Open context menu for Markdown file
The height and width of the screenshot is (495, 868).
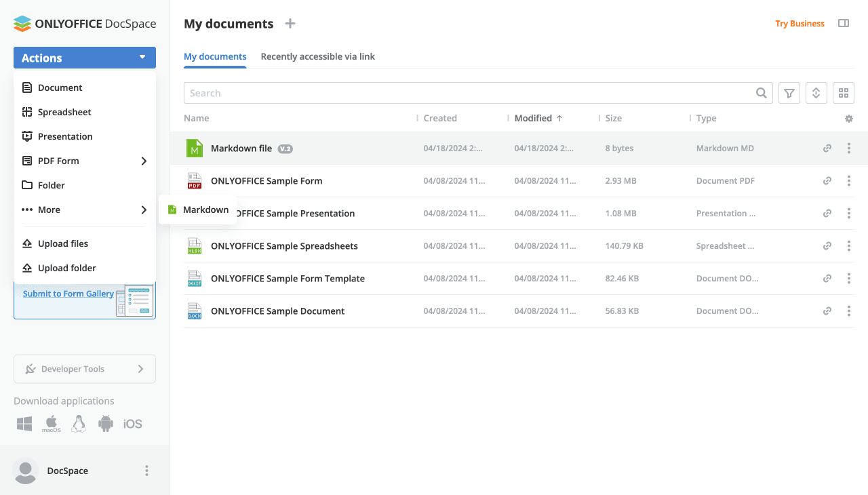[849, 148]
